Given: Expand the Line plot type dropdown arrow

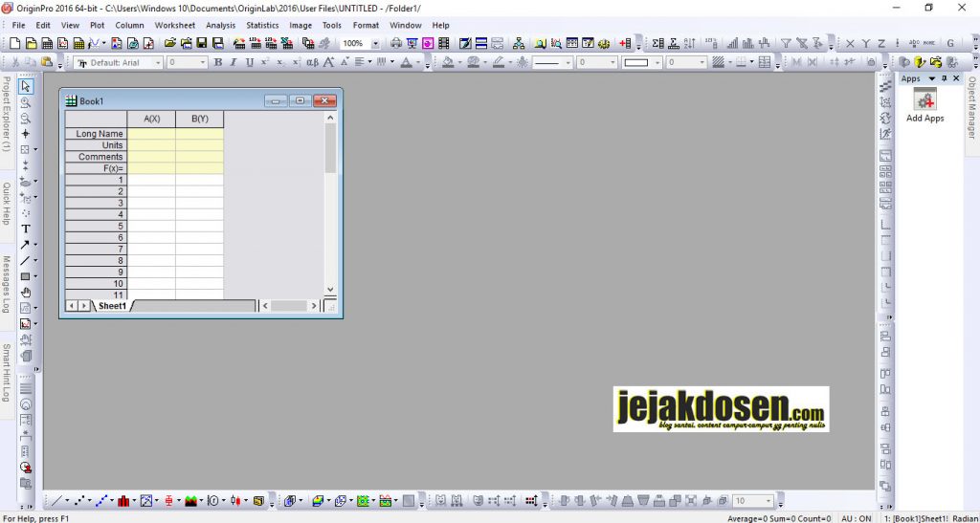Looking at the screenshot, I should click(x=67, y=501).
